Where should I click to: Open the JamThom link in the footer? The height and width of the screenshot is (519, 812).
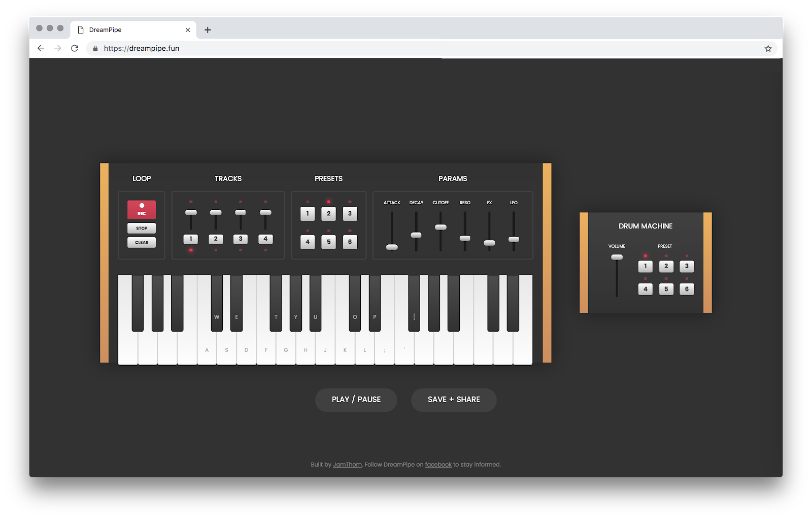[x=347, y=464]
